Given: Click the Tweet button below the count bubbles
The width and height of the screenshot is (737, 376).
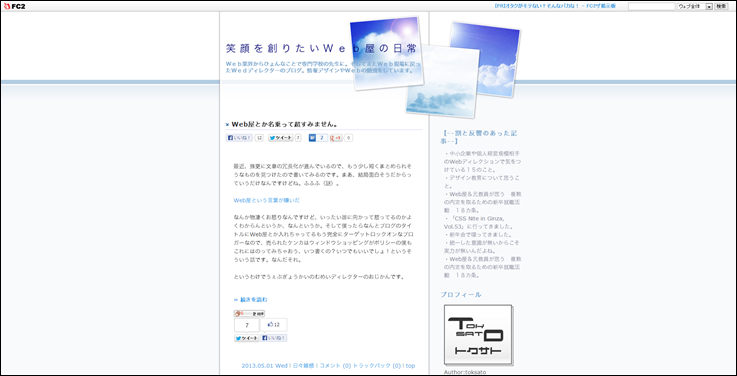Looking at the screenshot, I should (247, 338).
